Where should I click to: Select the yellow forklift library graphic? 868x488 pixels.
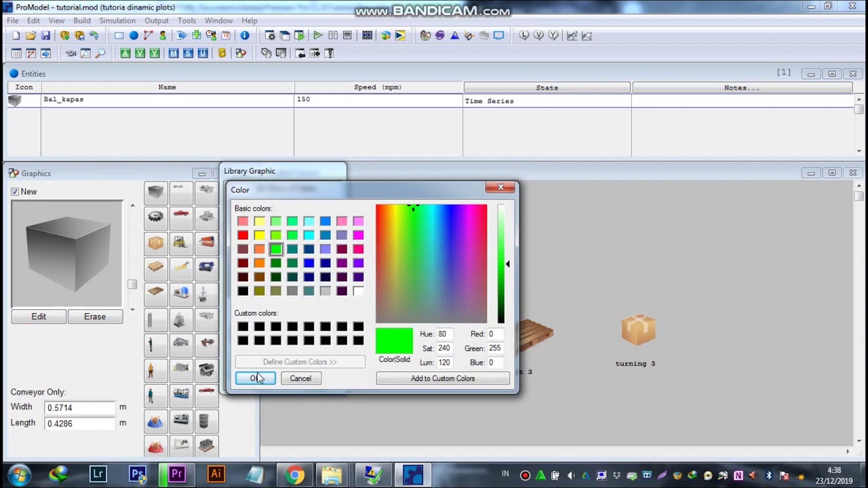pyautogui.click(x=181, y=242)
